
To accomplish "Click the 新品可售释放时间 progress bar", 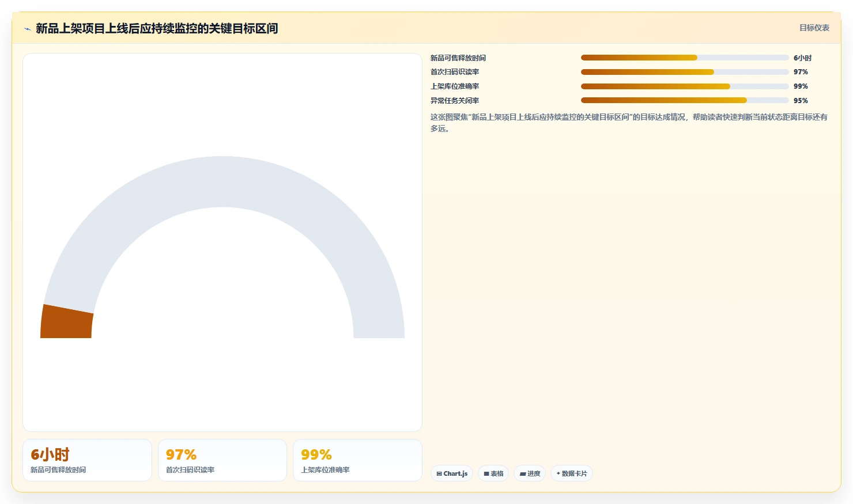I will [685, 58].
